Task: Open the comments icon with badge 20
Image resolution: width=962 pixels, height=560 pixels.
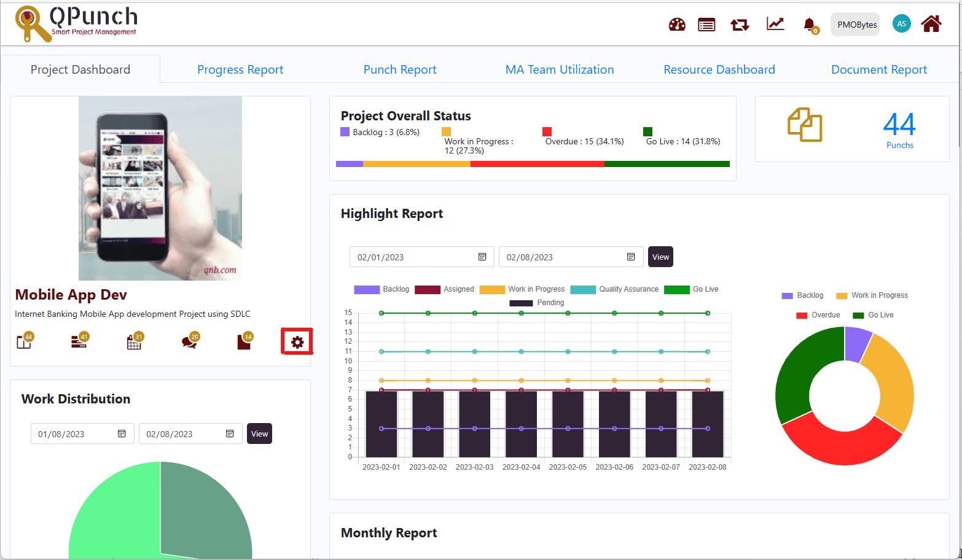Action: click(x=190, y=341)
